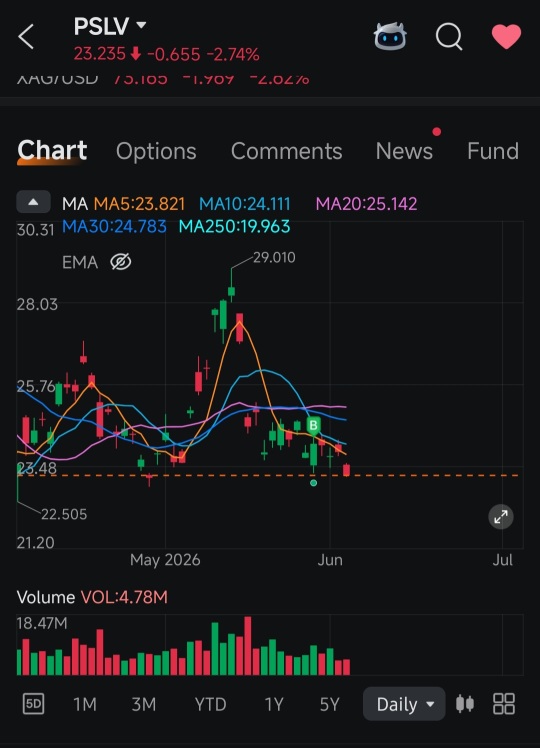Go to the Fund tab
Screen dimensions: 540x748
click(493, 151)
